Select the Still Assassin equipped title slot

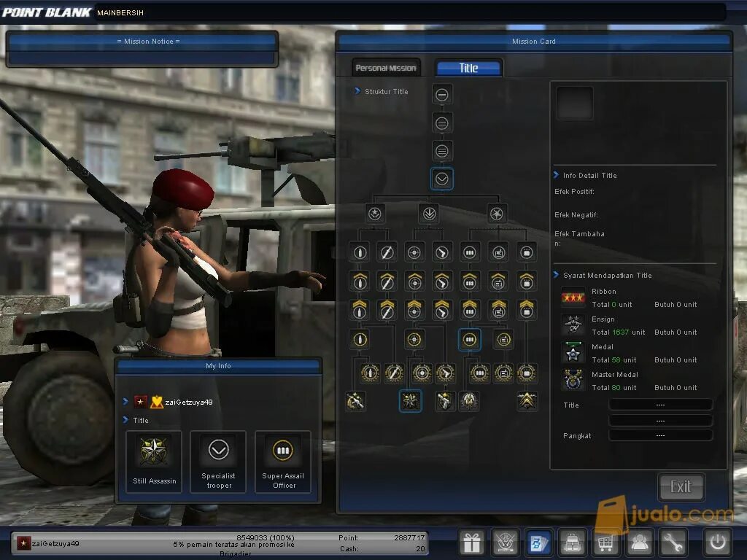tap(154, 462)
